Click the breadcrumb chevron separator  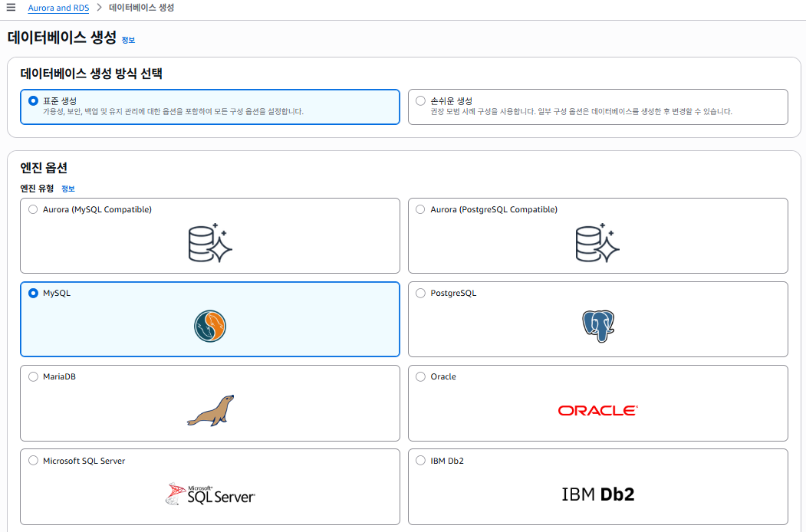coord(99,8)
